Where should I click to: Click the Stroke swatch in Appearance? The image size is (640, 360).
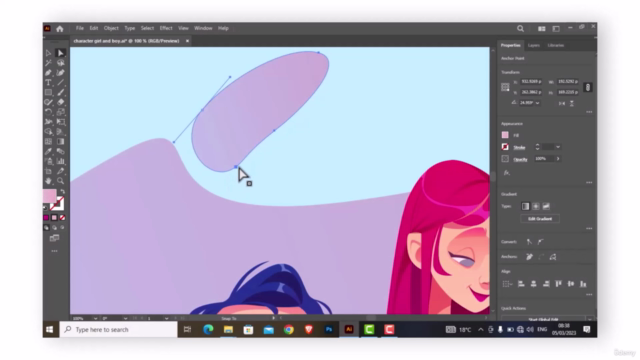pyautogui.click(x=505, y=147)
